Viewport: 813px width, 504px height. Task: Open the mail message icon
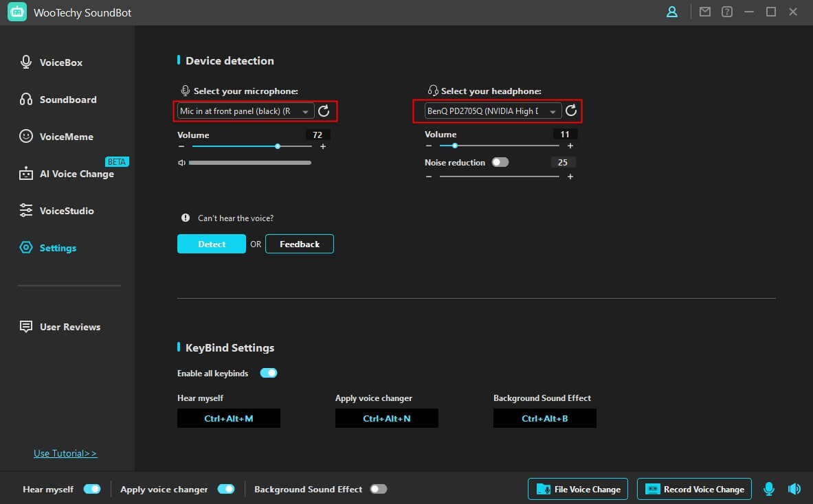[x=704, y=12]
